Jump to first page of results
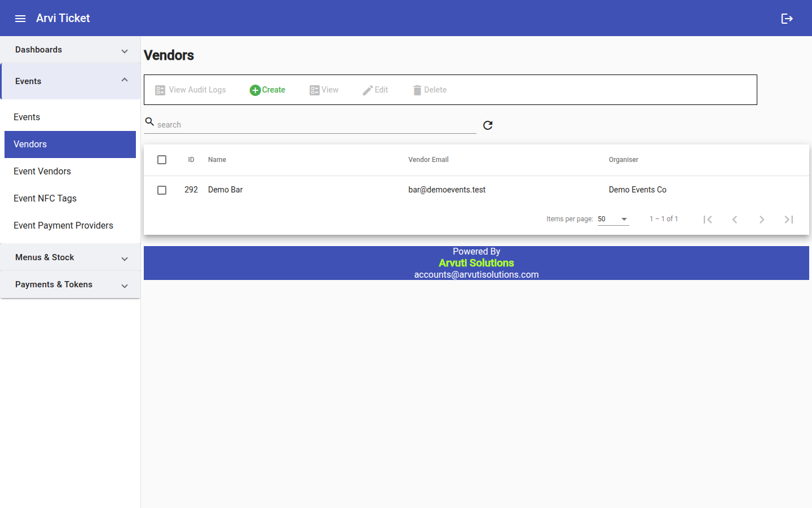Image resolution: width=812 pixels, height=508 pixels. pyautogui.click(x=708, y=220)
